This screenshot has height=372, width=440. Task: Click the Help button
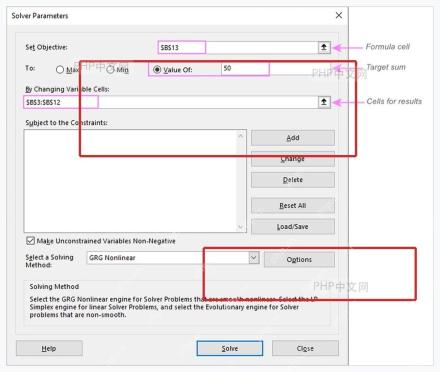[49, 348]
